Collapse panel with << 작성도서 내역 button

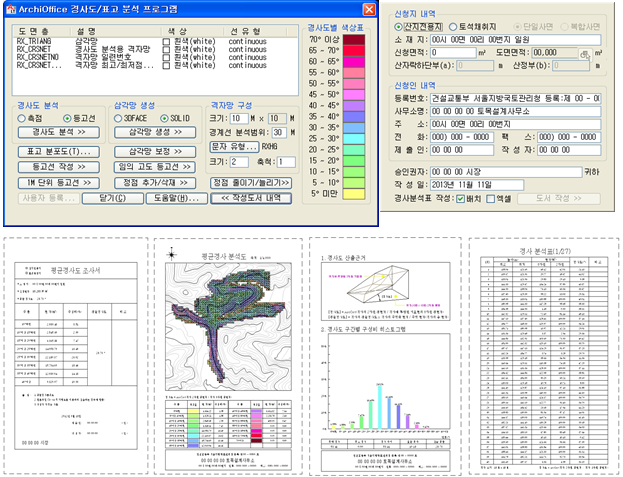[x=251, y=198]
